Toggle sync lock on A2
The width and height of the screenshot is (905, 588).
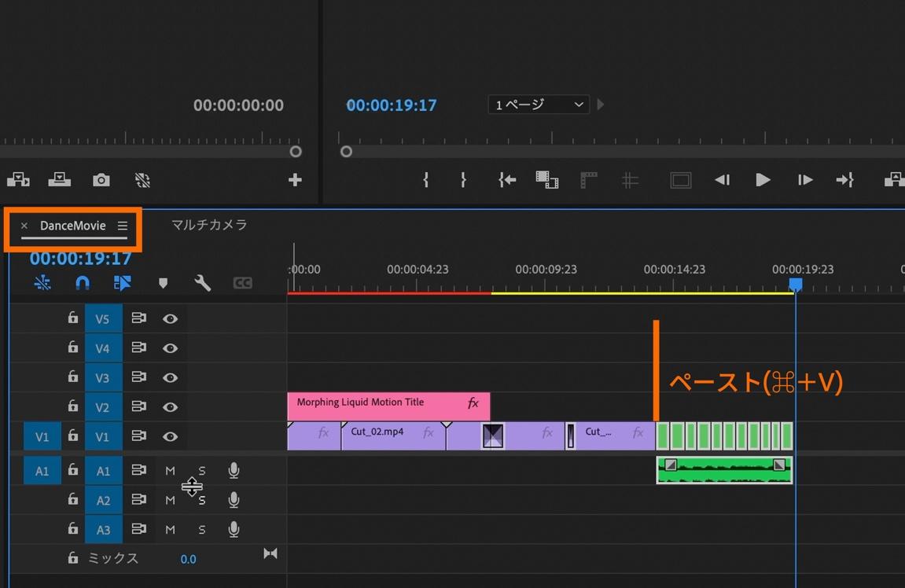(138, 499)
